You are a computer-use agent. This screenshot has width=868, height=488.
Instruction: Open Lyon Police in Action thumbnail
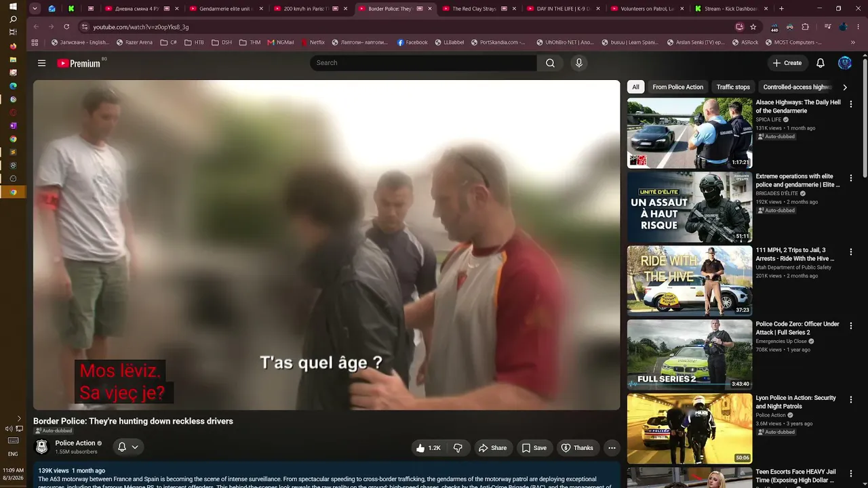point(690,428)
